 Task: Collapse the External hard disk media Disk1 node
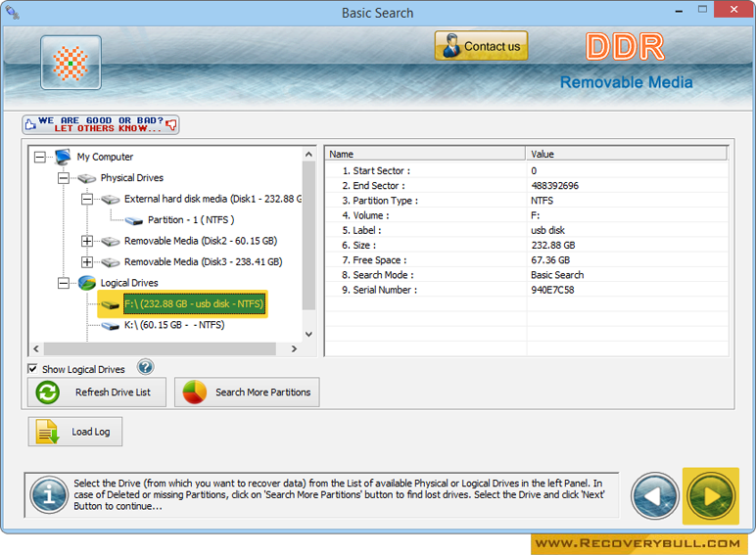click(x=87, y=199)
